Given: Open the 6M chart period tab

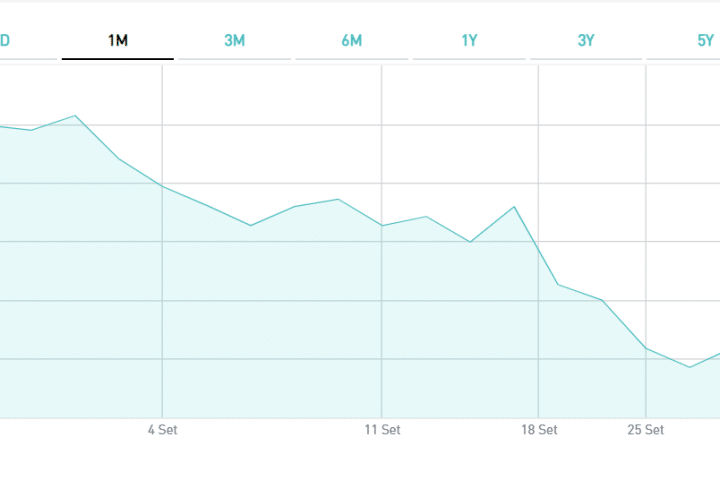Looking at the screenshot, I should pyautogui.click(x=351, y=40).
